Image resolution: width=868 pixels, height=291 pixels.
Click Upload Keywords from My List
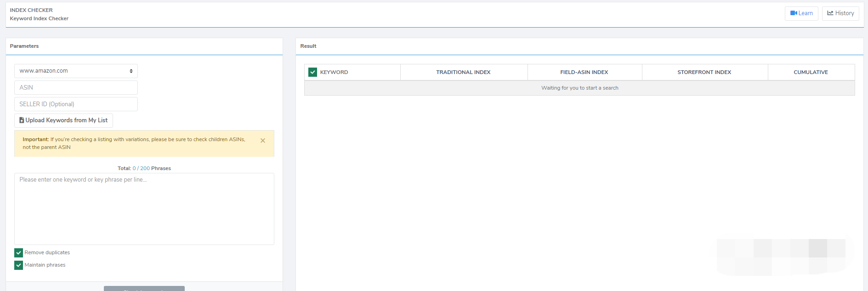63,120
